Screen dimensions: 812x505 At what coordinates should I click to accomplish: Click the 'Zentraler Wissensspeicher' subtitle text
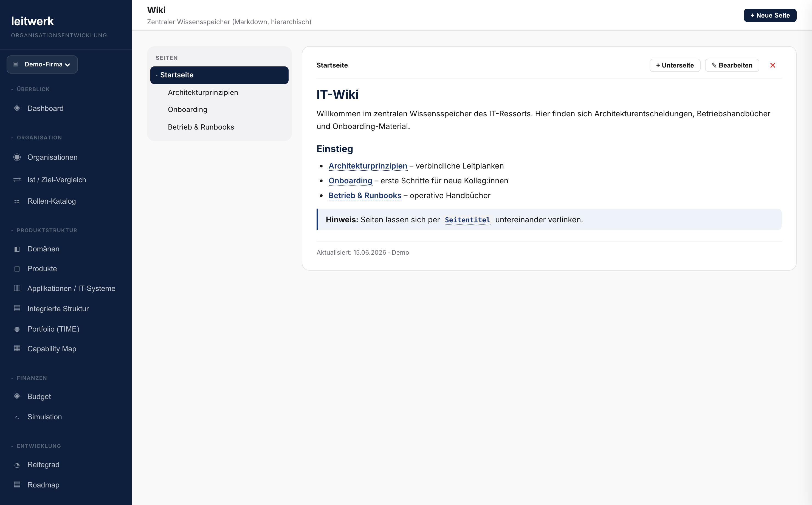(x=229, y=22)
